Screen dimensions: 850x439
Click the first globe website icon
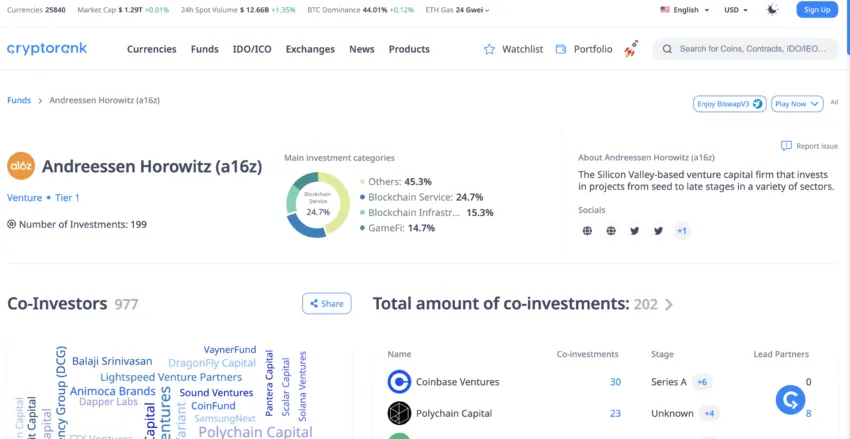(x=587, y=231)
